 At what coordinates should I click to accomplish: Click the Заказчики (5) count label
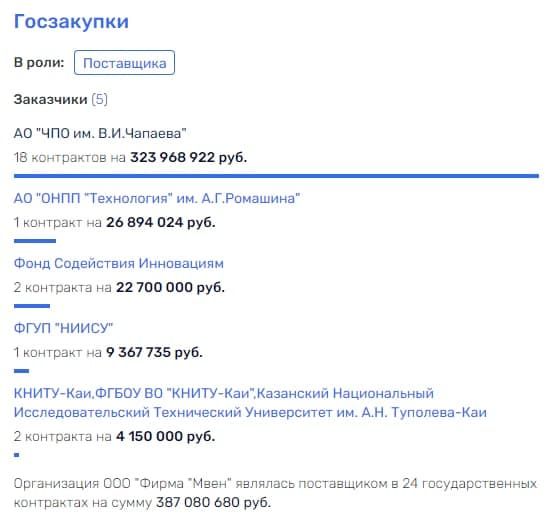[61, 100]
